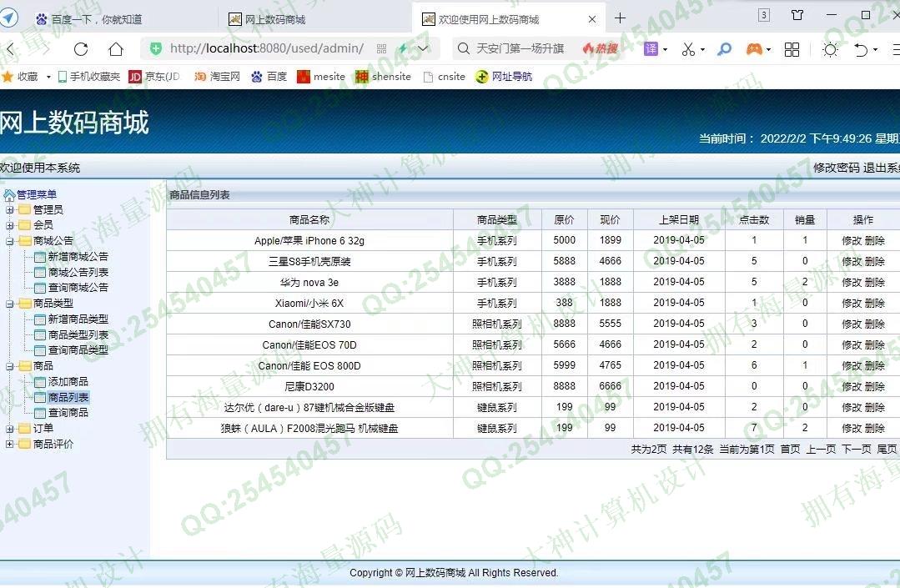Click 删除 for 尼康D3200 row

875,387
